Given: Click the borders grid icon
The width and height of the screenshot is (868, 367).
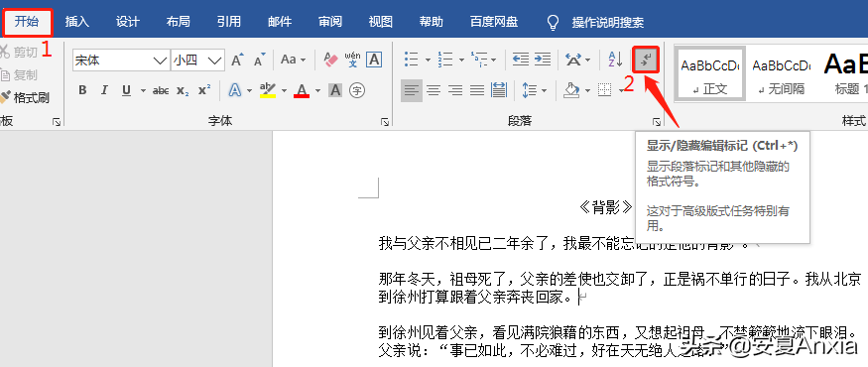Looking at the screenshot, I should [605, 89].
